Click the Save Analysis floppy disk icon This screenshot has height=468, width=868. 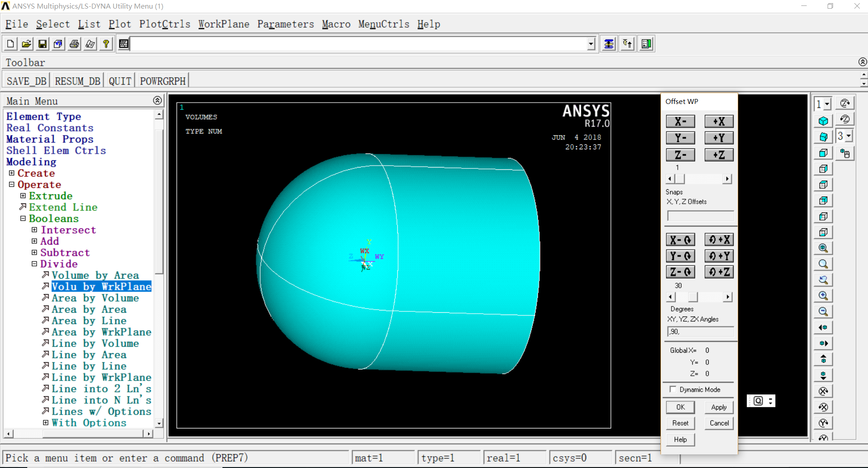(42, 44)
